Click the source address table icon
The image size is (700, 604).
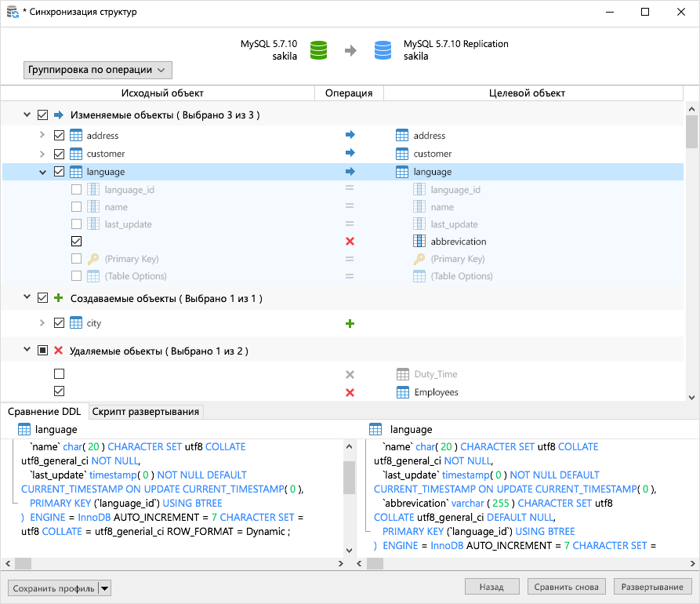(76, 136)
